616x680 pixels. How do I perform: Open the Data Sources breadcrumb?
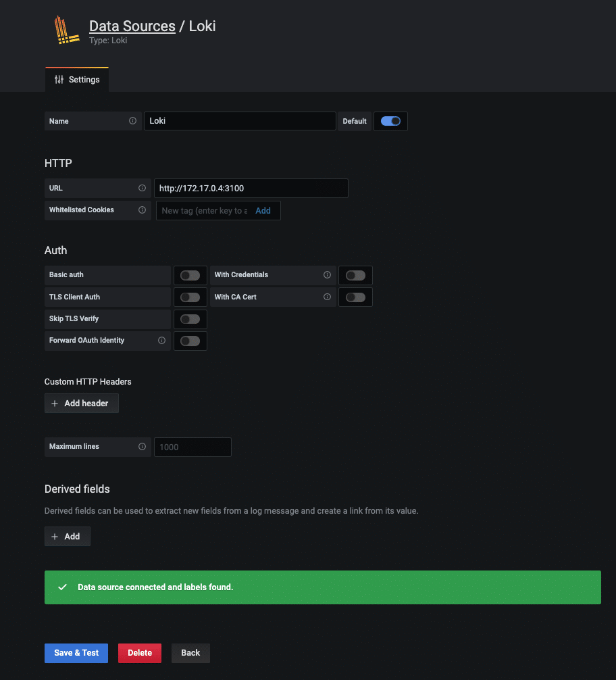(132, 26)
